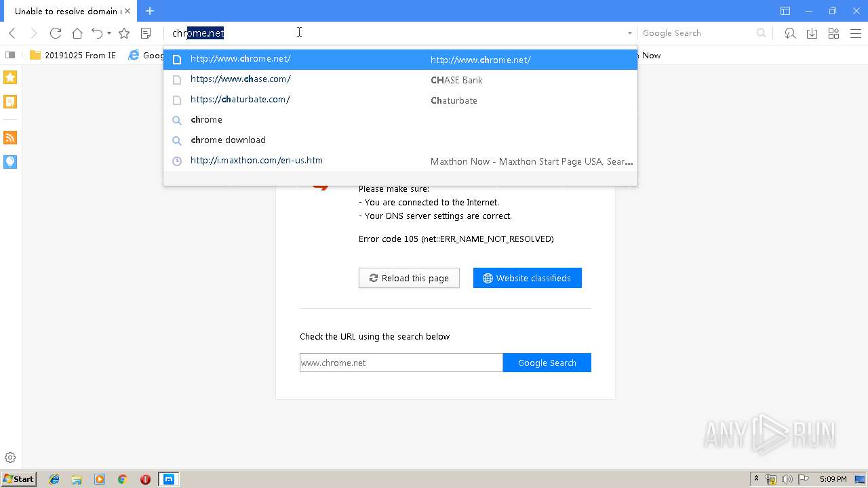Toggle the bookmarks bar sidebar icon

tap(10, 55)
